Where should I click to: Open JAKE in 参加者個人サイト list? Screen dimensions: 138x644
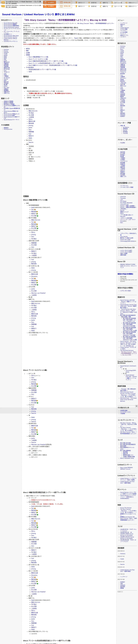coord(5,80)
